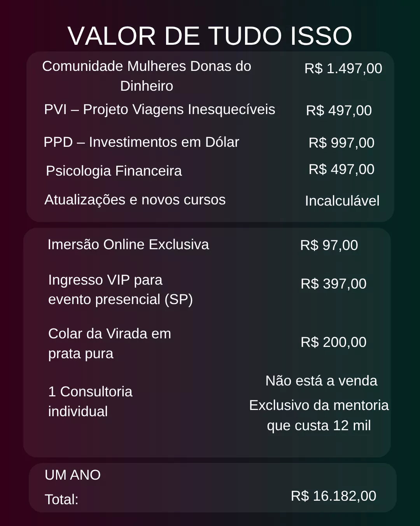
Task: Select 'Colar da Virada em prata pura'
Action: click(x=109, y=343)
